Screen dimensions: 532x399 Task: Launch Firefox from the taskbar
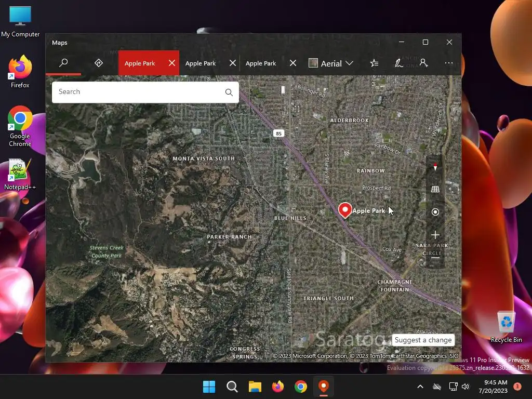(x=278, y=387)
